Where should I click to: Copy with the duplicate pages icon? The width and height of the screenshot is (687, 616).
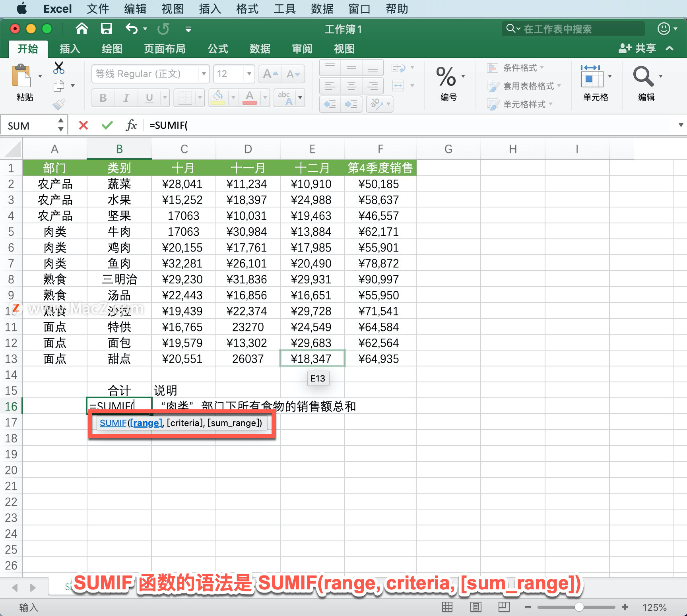coord(59,85)
